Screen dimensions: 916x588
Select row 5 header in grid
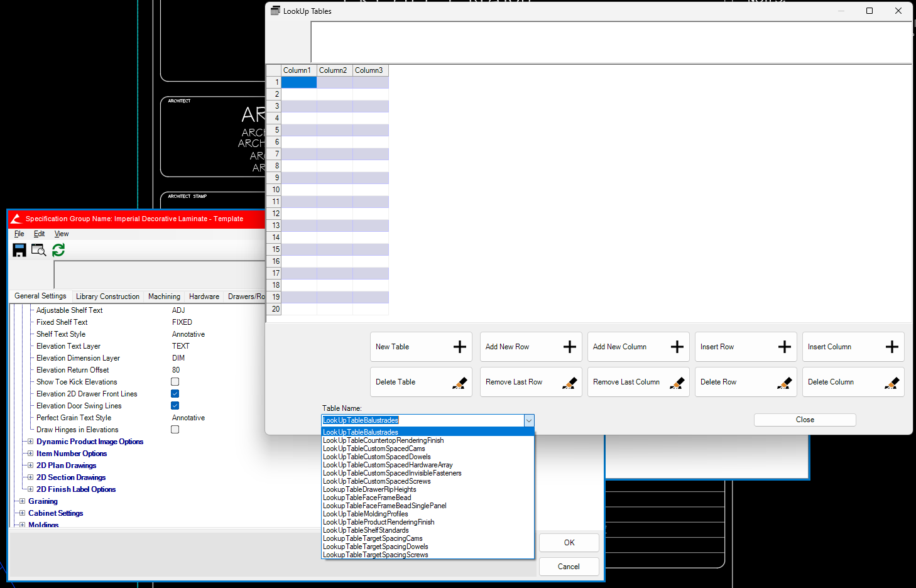pyautogui.click(x=274, y=130)
